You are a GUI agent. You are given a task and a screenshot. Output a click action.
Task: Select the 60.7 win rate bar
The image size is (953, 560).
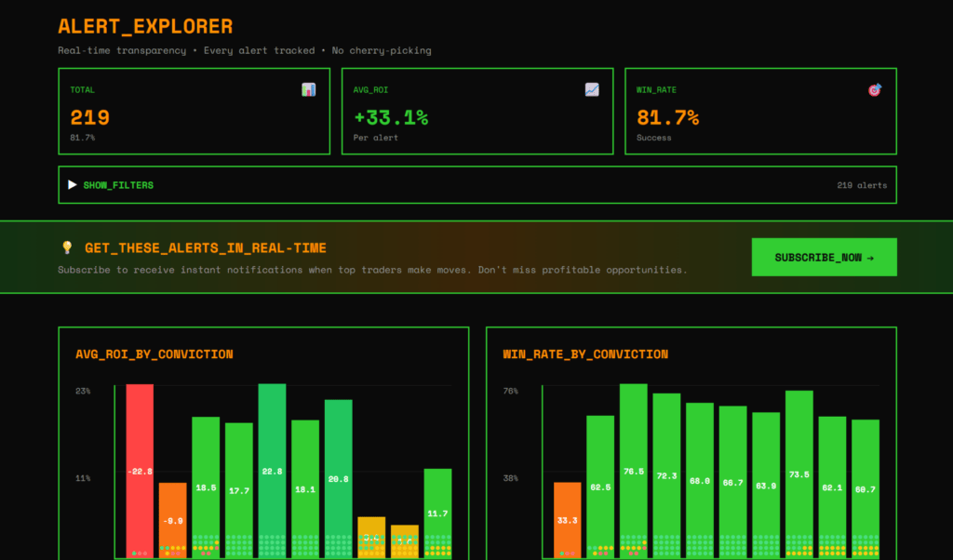pos(865,487)
